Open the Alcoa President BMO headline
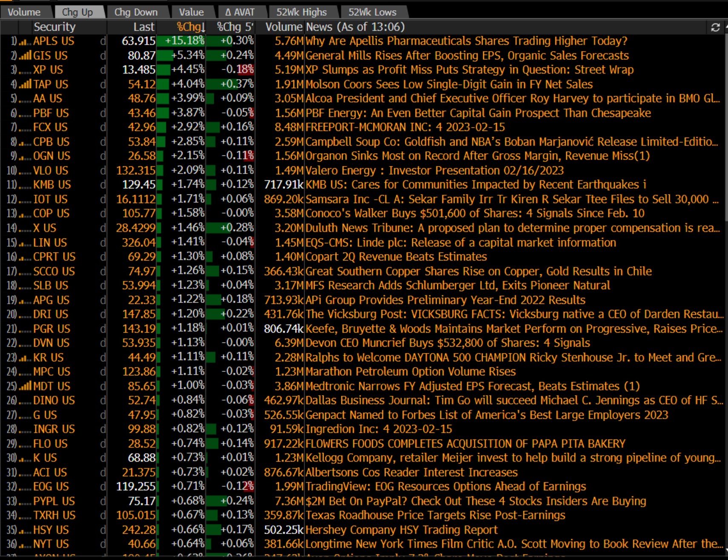 [513, 99]
